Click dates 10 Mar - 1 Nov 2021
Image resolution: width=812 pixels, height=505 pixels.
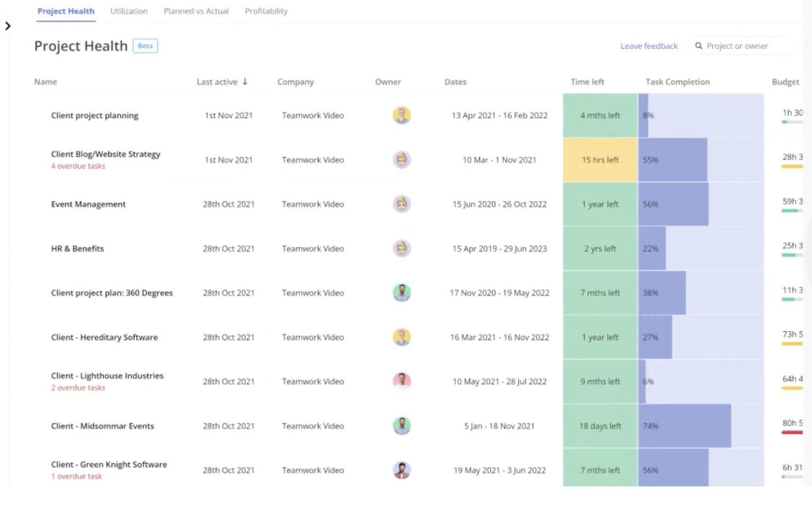(x=499, y=160)
